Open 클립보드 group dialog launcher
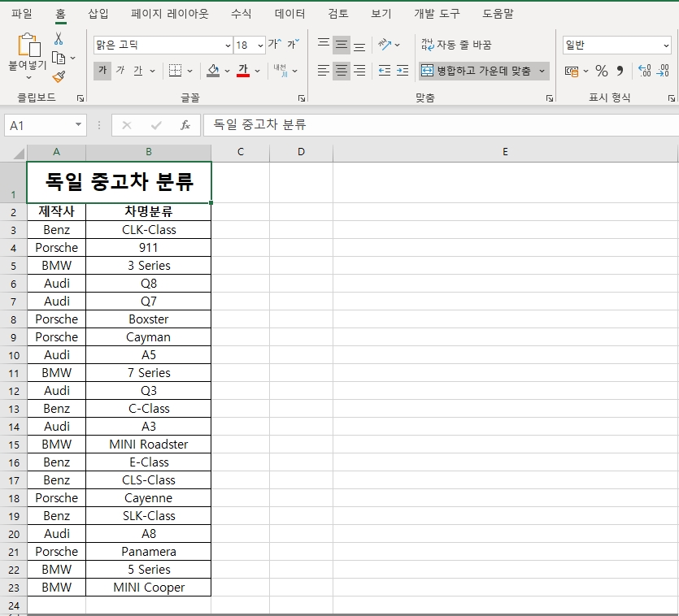The width and height of the screenshot is (679, 616). point(81,98)
